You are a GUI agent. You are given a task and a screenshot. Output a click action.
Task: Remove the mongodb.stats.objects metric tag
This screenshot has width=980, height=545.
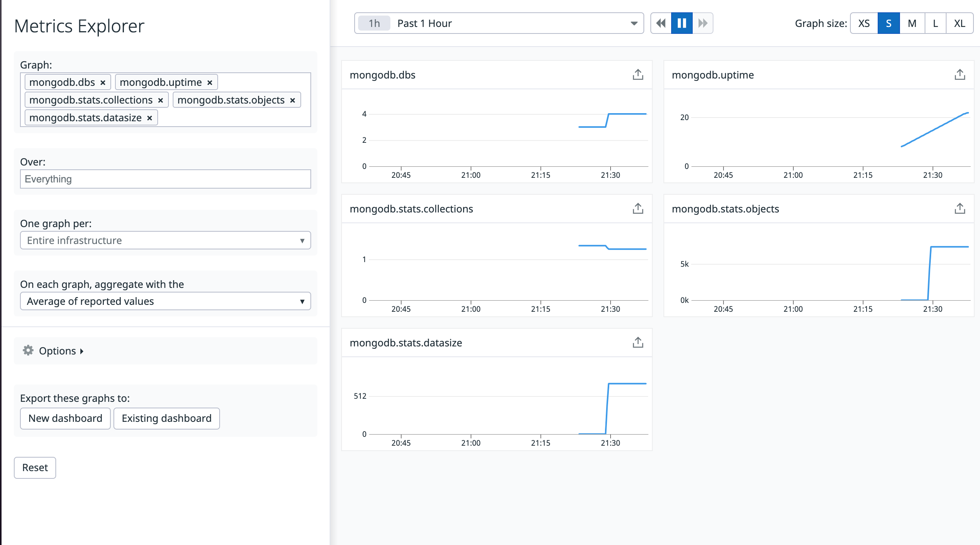[292, 100]
